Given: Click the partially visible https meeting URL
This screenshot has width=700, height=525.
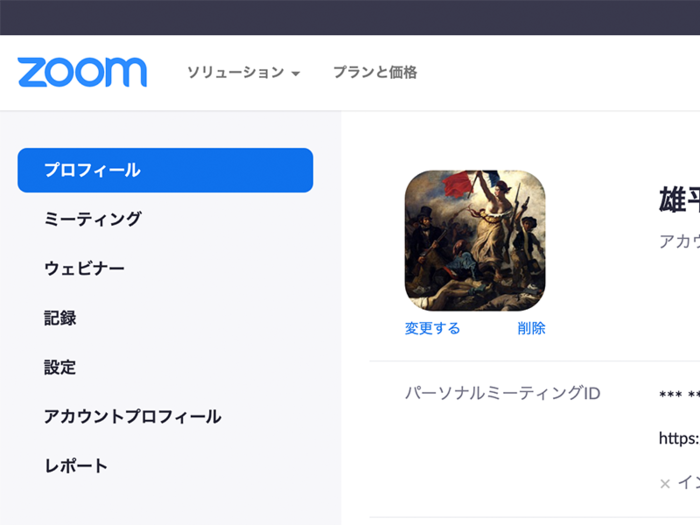Looking at the screenshot, I should click(x=679, y=438).
